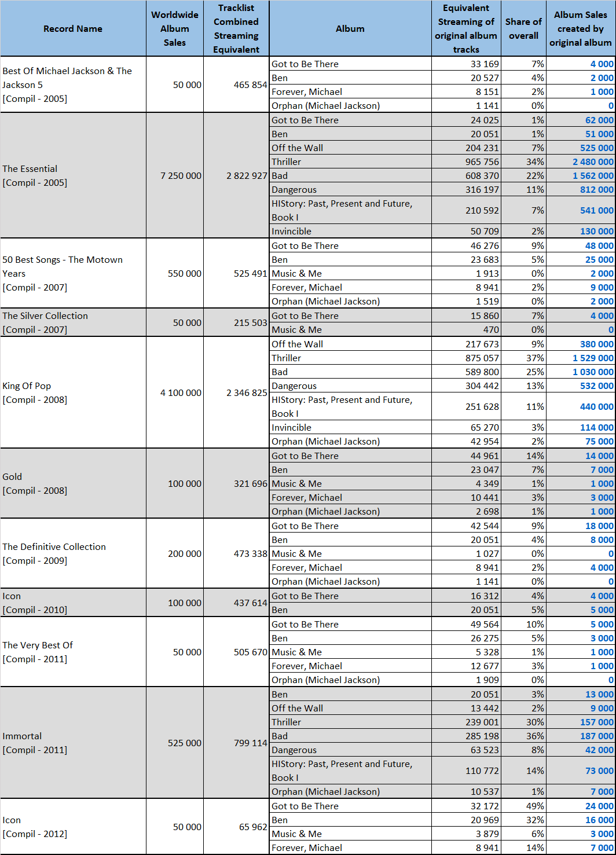The width and height of the screenshot is (616, 855).
Task: Click streaming equivalent "799 114"
Action: [x=250, y=743]
